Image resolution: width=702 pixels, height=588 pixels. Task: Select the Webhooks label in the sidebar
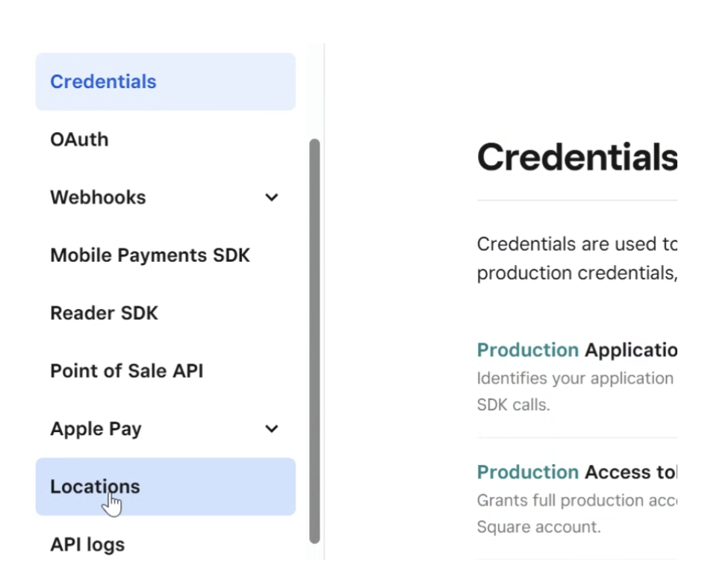[98, 198]
